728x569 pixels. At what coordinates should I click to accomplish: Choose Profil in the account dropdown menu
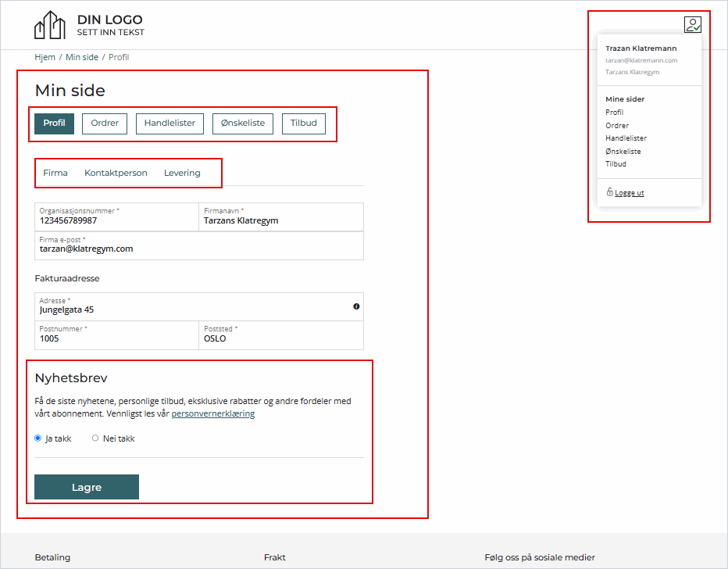click(614, 113)
